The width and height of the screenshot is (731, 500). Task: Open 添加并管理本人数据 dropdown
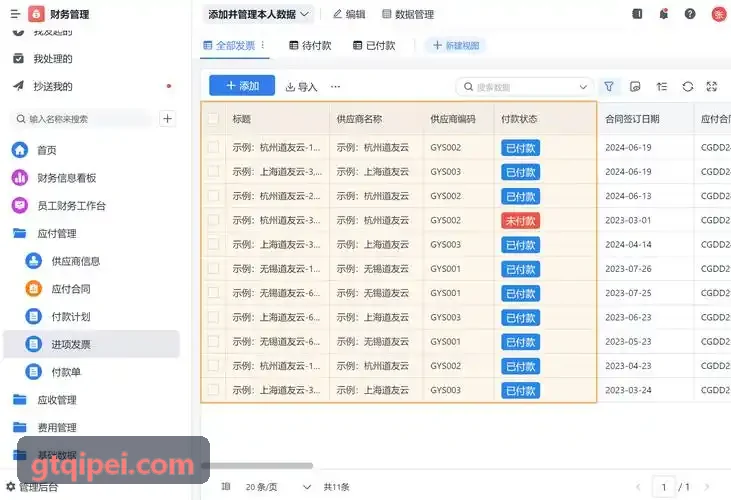coord(258,14)
